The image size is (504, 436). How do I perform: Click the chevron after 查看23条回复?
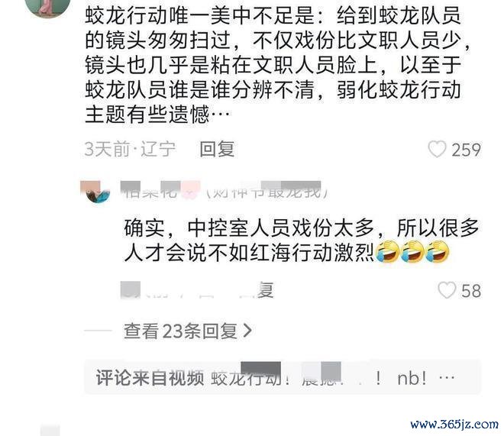pyautogui.click(x=247, y=331)
